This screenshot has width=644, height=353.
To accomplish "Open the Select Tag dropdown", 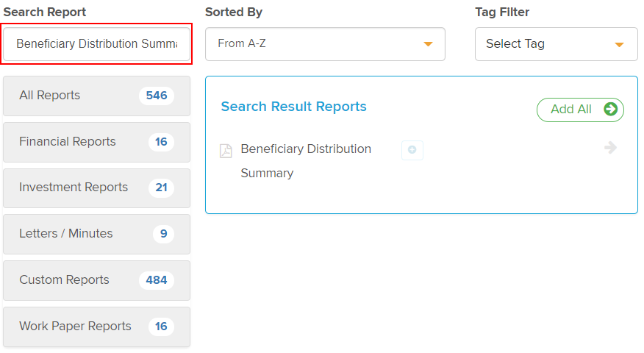I will [x=556, y=44].
